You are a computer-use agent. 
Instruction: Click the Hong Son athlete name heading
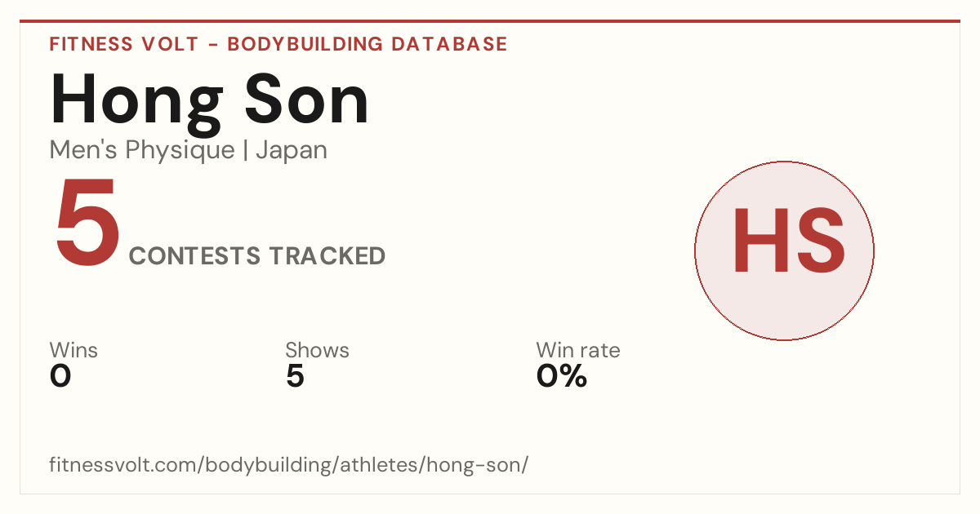click(210, 100)
